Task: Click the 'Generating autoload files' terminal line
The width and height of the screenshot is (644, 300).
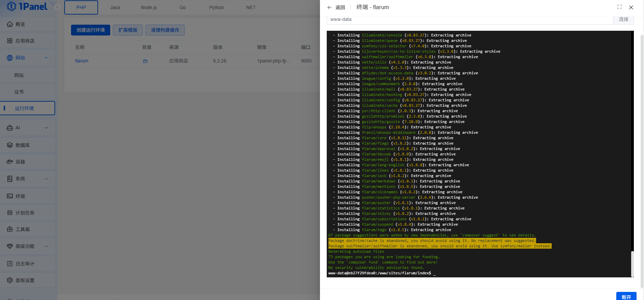Action: (356, 251)
